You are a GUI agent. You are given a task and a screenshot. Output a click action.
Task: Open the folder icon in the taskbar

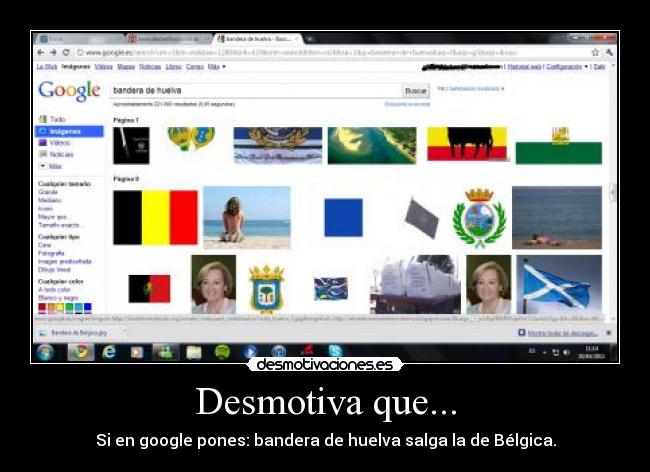194,352
